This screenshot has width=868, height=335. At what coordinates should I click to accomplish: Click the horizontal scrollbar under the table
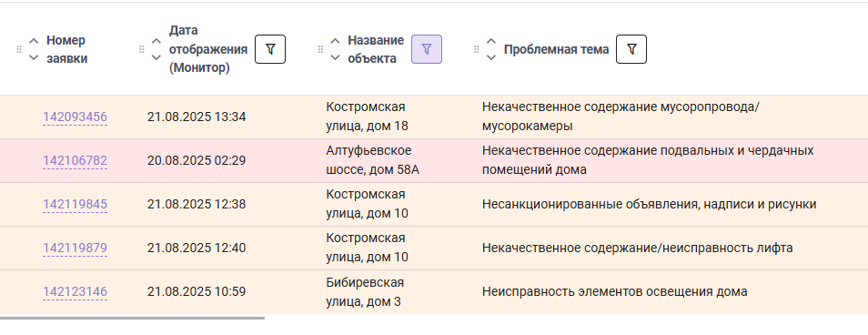pos(132,319)
